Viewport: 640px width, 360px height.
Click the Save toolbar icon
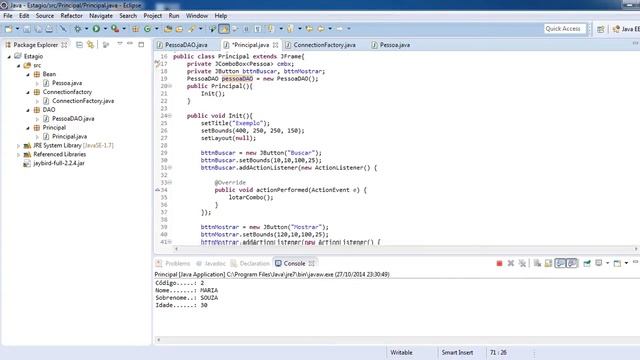[27, 29]
